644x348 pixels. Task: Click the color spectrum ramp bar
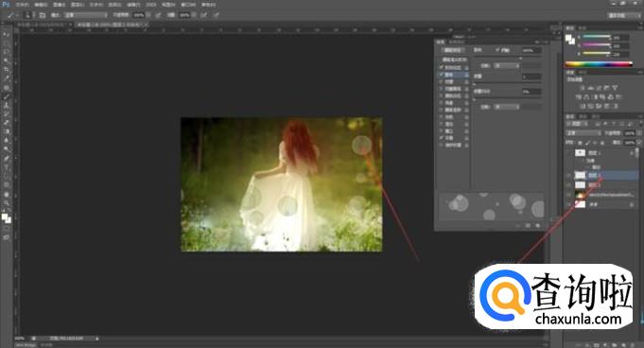point(599,64)
